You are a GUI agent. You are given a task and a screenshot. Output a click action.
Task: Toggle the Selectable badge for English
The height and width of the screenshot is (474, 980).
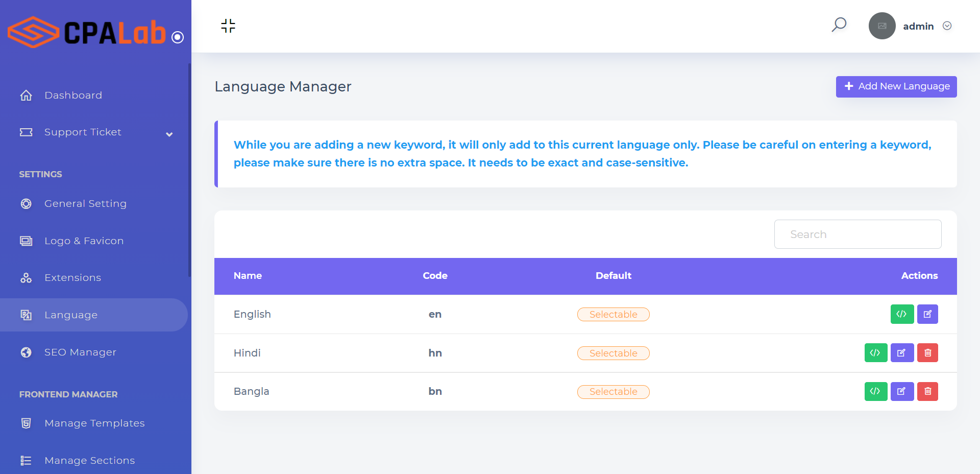(x=613, y=315)
